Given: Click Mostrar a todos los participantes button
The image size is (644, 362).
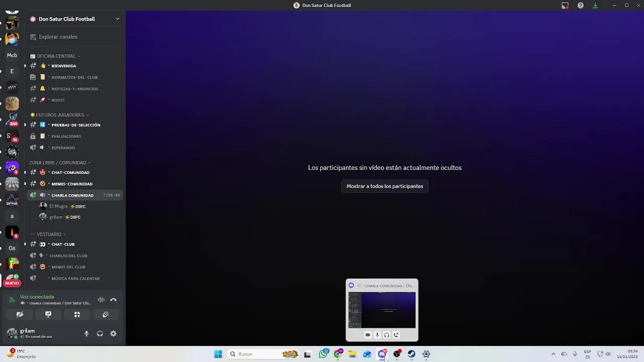Looking at the screenshot, I should point(385,186).
